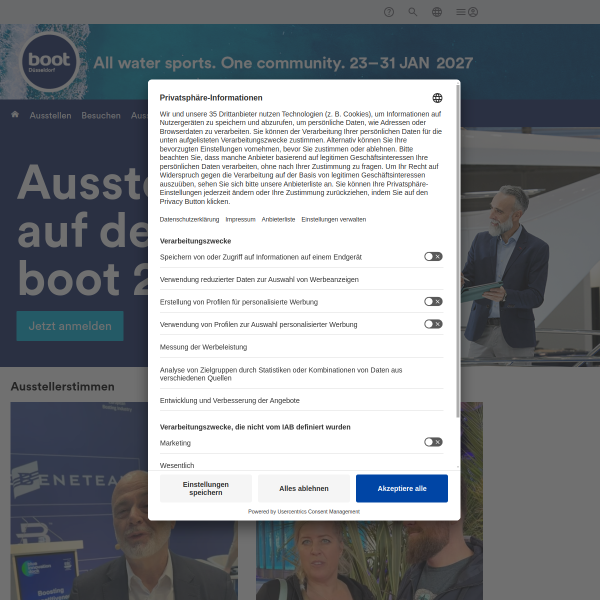Click Jetzt anmelden button
This screenshot has height=600, width=600.
pos(70,326)
